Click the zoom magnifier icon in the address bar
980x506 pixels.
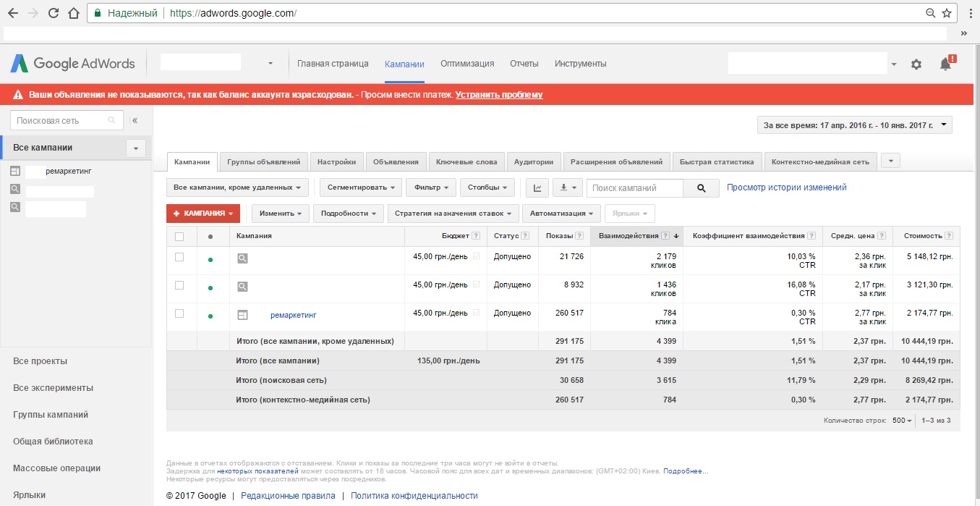[931, 13]
